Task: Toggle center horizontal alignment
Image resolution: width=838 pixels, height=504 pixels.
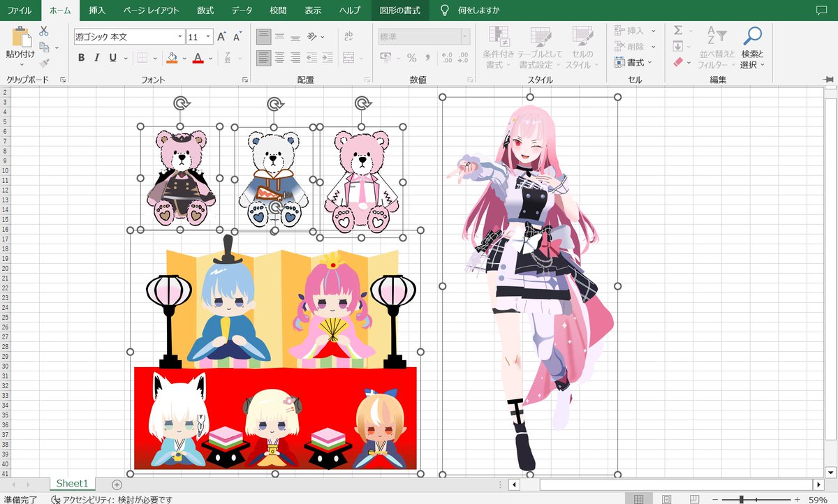Action: [x=279, y=58]
